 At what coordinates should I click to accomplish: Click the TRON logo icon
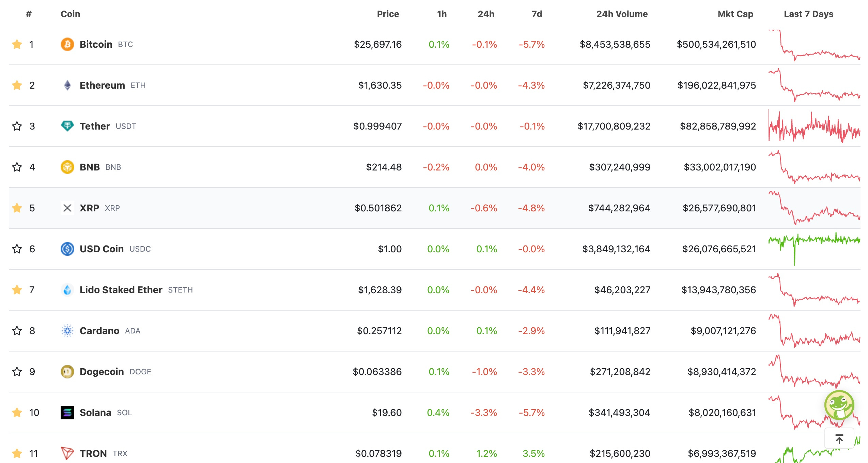click(67, 453)
